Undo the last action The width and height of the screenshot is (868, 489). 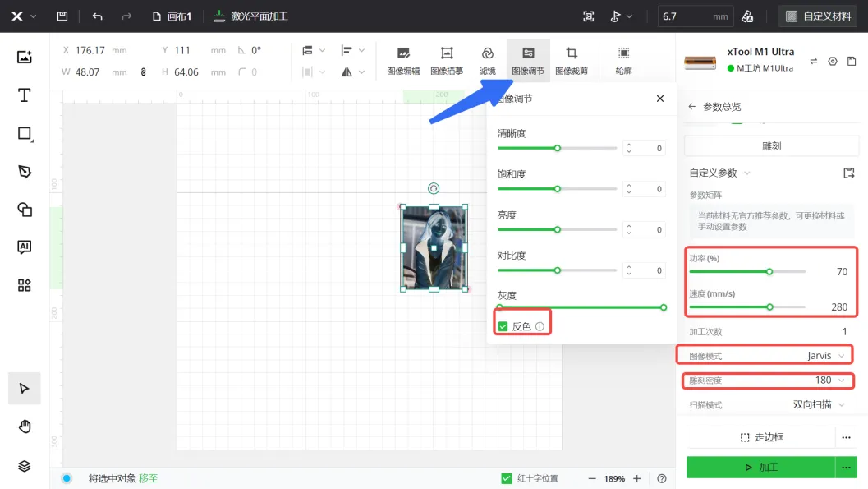point(98,16)
